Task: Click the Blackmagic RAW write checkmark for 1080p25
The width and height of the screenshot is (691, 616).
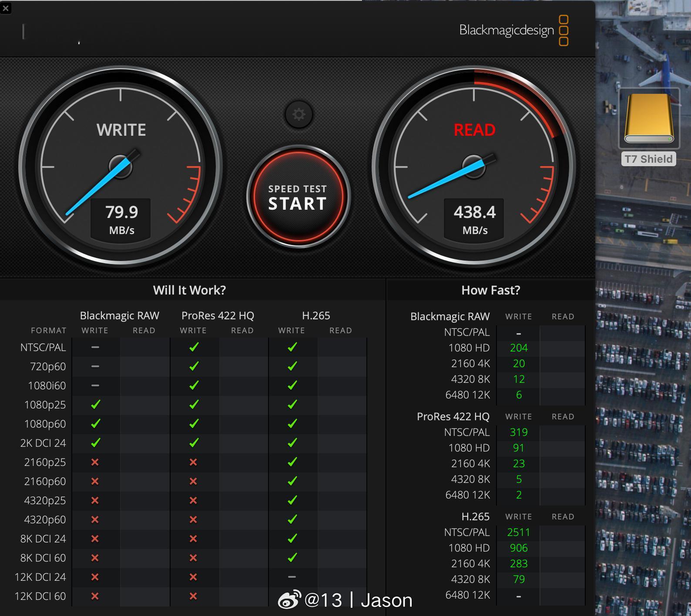Action: (x=95, y=404)
